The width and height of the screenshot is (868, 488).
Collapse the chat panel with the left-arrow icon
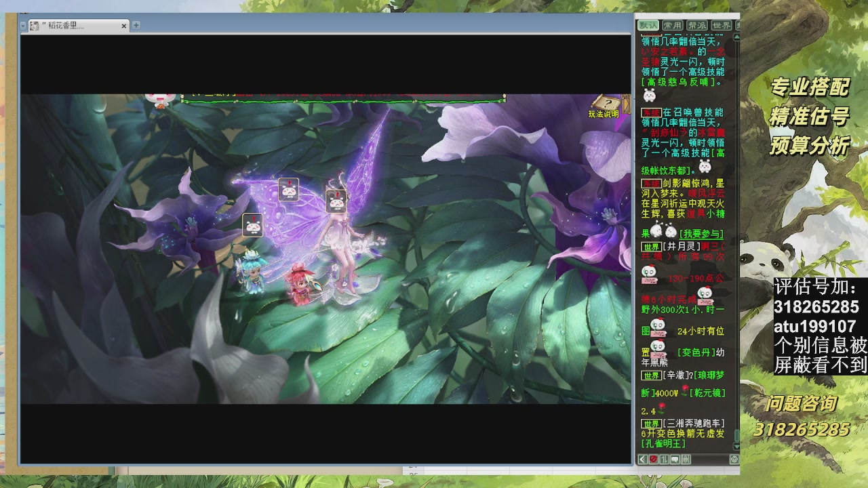point(642,460)
